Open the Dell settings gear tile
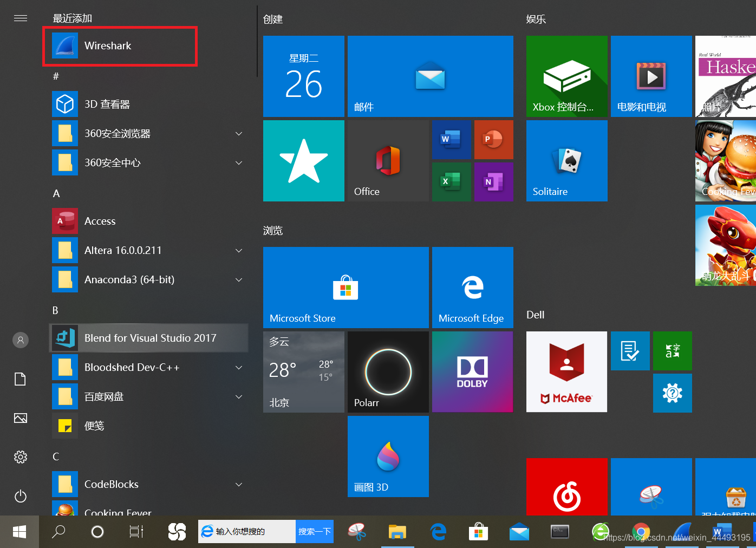 click(x=673, y=393)
